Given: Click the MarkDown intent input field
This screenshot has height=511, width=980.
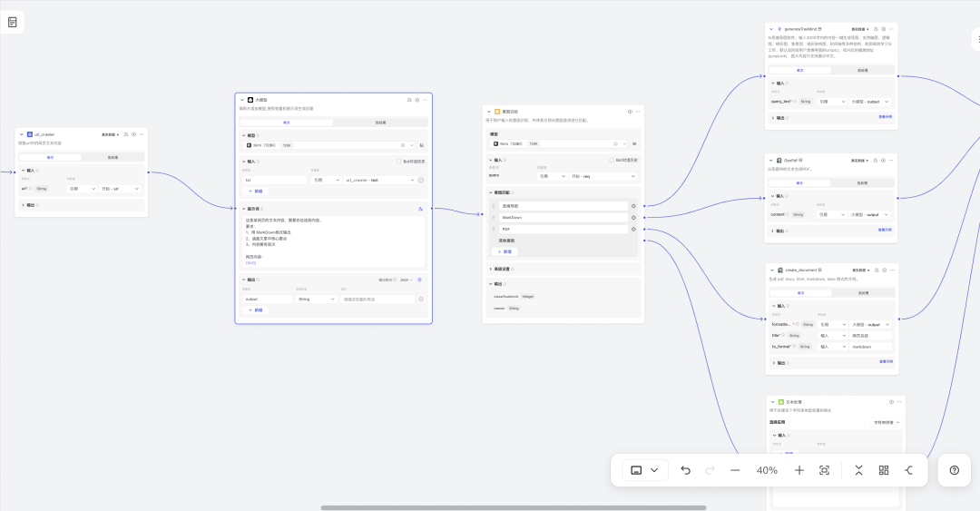Looking at the screenshot, I should 563,218.
